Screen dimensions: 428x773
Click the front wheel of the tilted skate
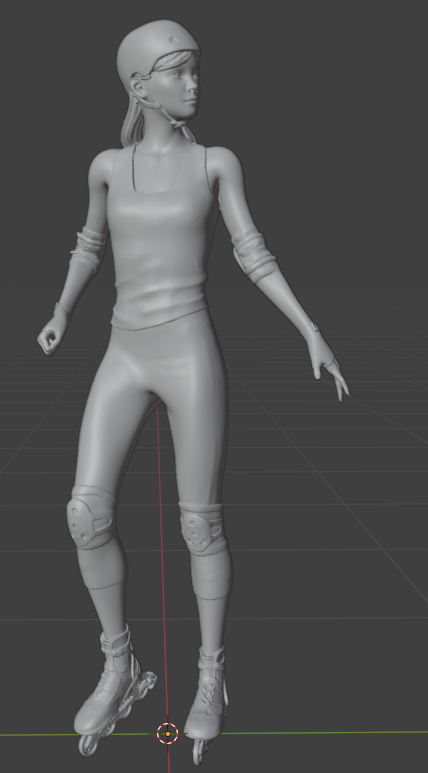pos(88,744)
